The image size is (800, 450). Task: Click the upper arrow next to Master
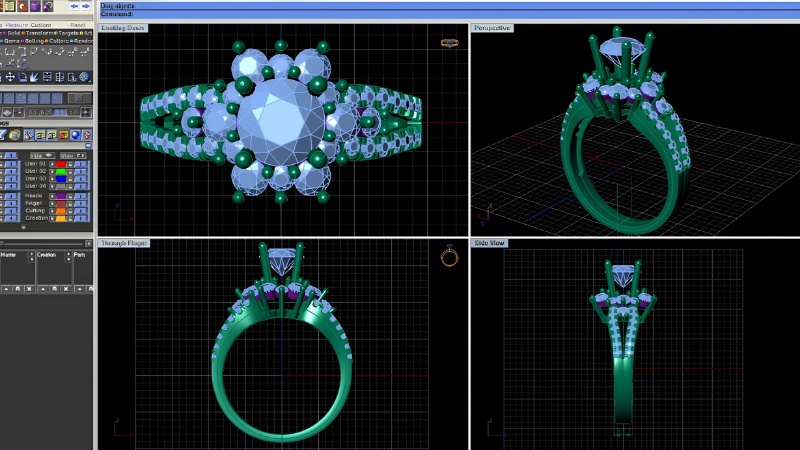pos(32,254)
